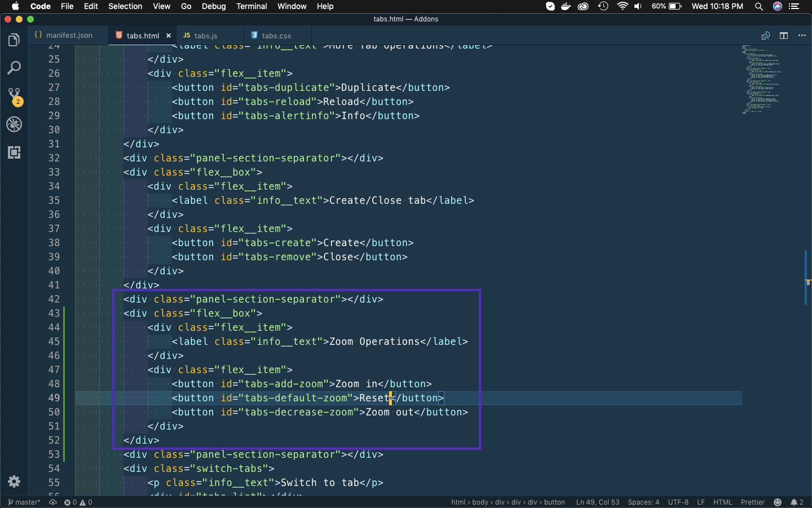Screen dimensions: 812x508
Task: Click the feedback smiley icon
Action: [x=778, y=502]
